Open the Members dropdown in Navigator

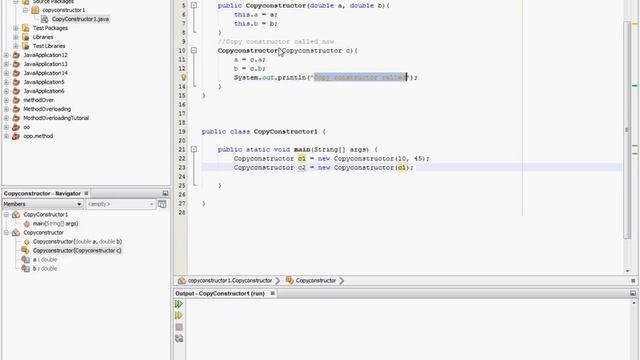[42, 204]
